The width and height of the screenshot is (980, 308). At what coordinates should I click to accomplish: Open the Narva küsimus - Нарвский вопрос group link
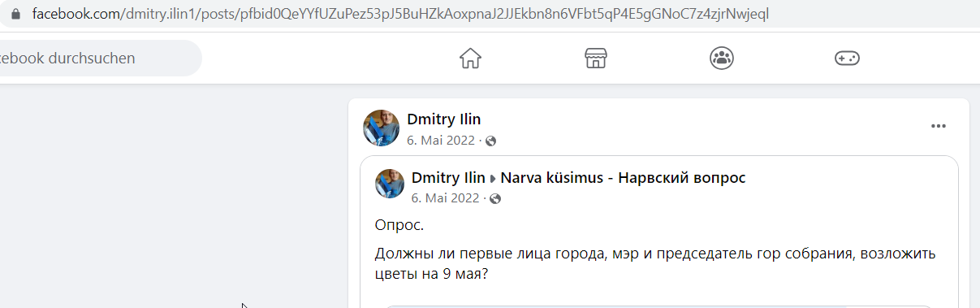pos(623,178)
